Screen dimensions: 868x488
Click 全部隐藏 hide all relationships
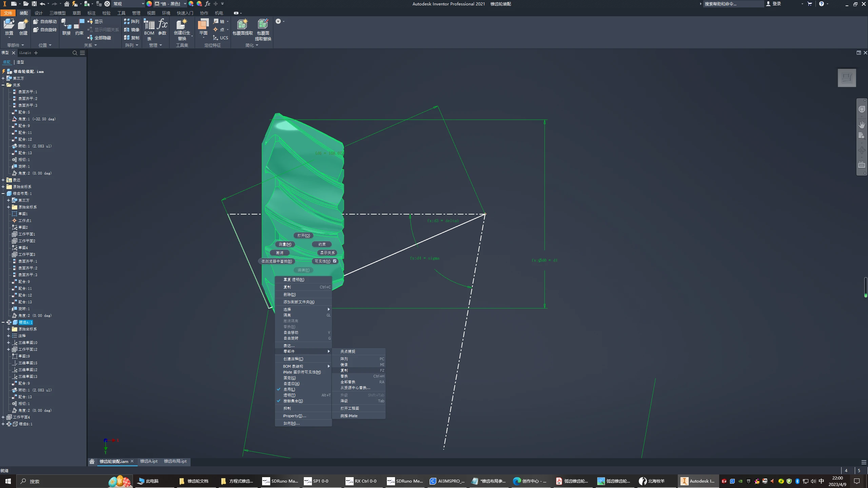tap(99, 38)
